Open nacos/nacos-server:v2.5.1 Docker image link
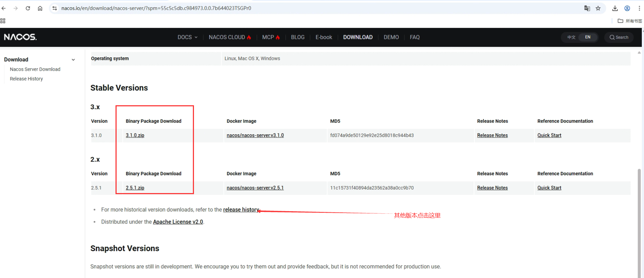 [255, 188]
